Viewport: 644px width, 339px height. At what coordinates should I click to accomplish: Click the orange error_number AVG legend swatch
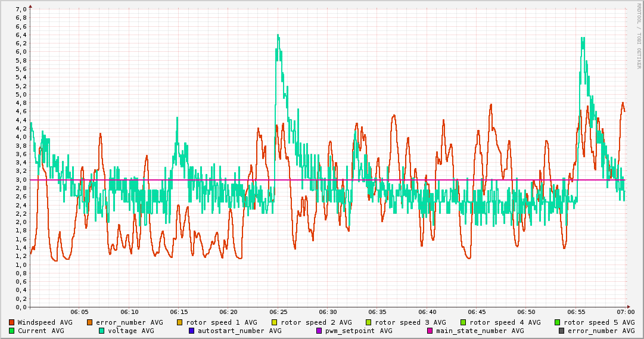pos(90,322)
